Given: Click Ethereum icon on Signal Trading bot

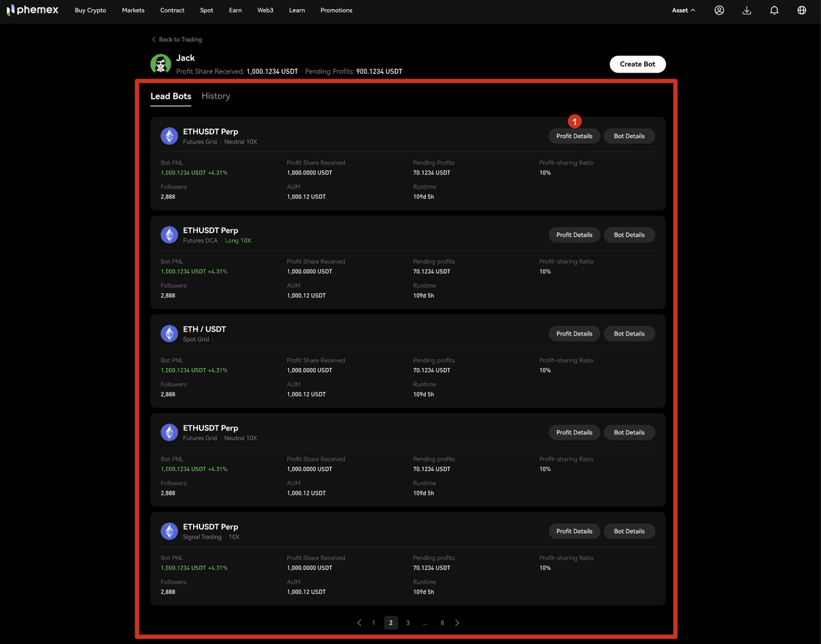Looking at the screenshot, I should pyautogui.click(x=169, y=531).
